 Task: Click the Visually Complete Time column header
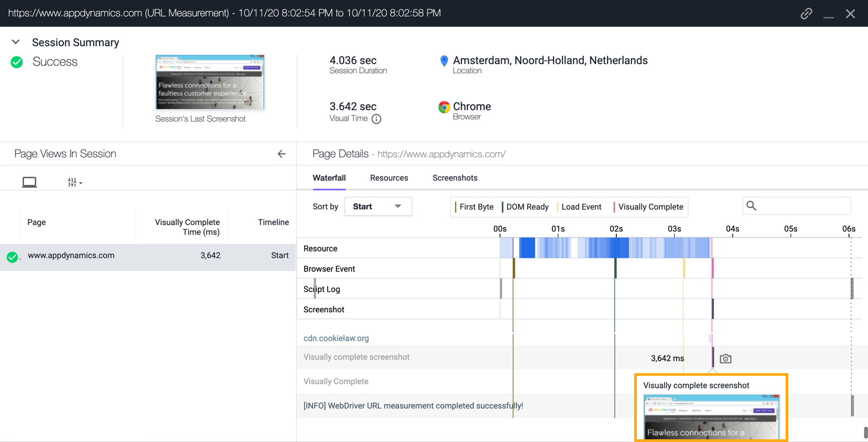click(x=187, y=227)
